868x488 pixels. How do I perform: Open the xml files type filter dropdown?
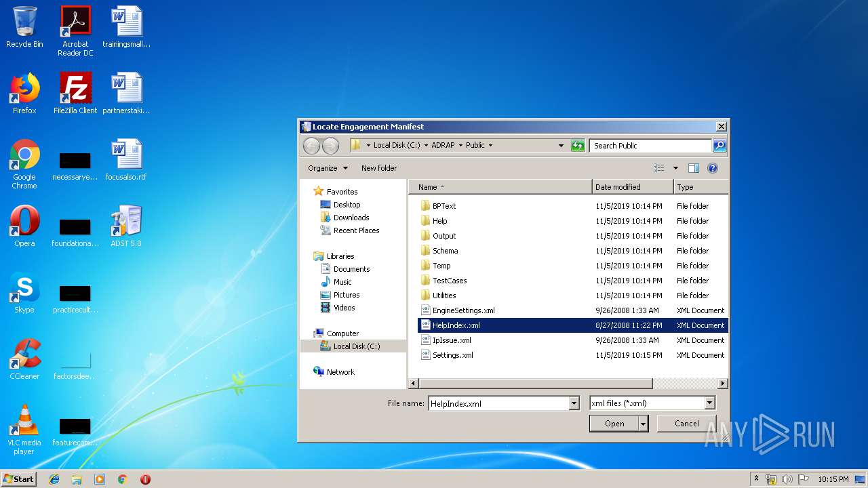[710, 403]
